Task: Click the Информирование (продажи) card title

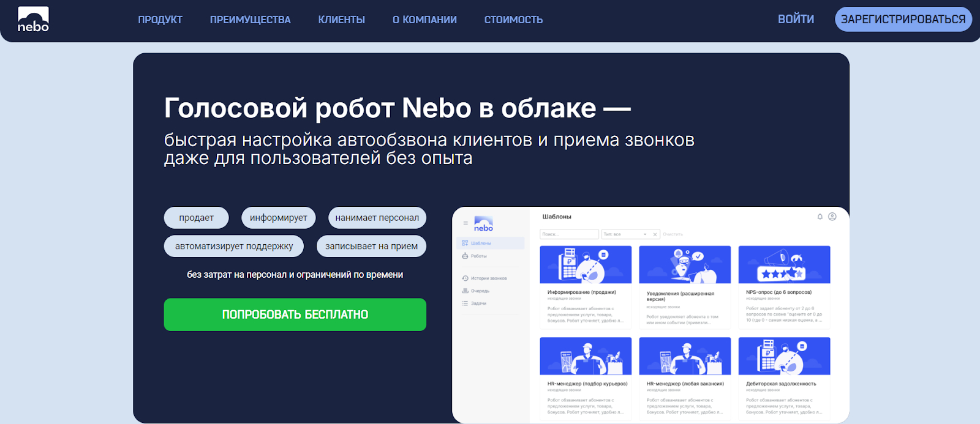Action: (581, 292)
